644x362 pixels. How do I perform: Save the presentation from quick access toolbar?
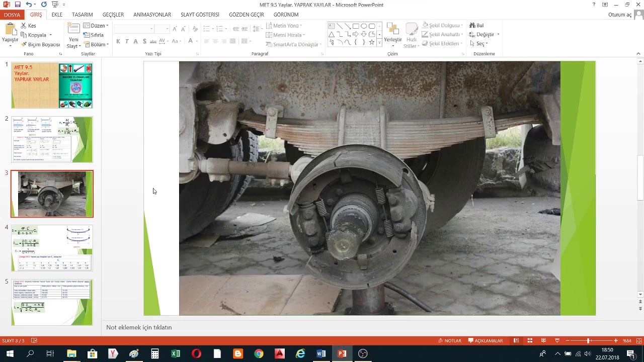18,5
